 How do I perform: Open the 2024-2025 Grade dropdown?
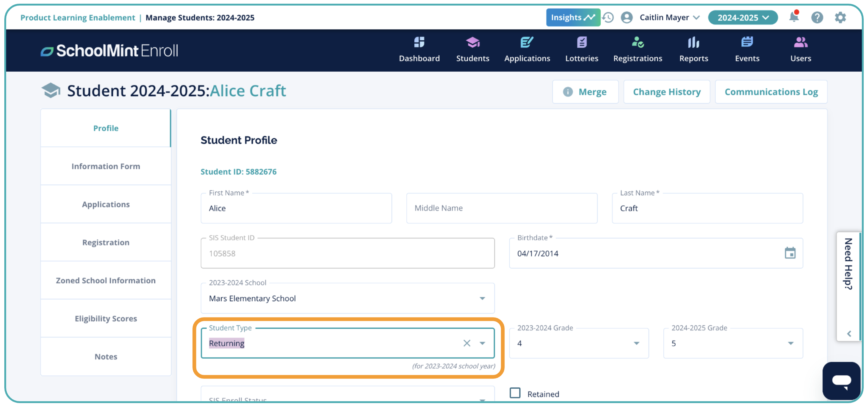point(790,343)
